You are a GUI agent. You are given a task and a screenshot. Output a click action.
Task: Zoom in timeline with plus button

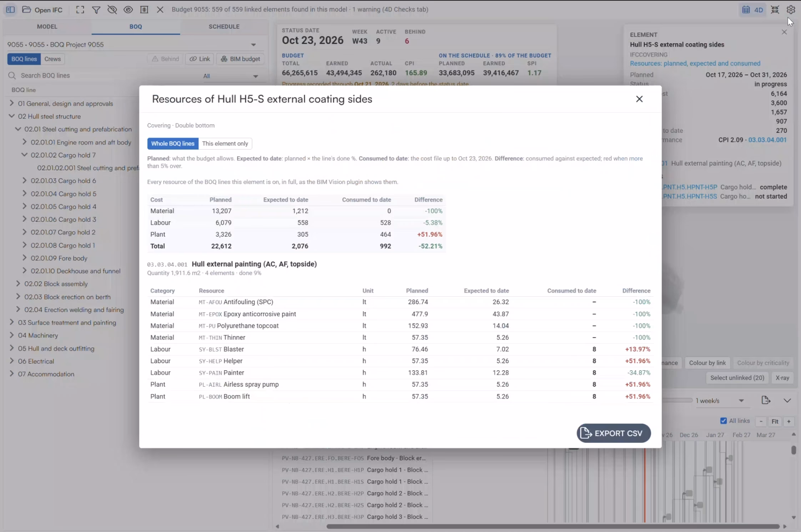coord(789,421)
